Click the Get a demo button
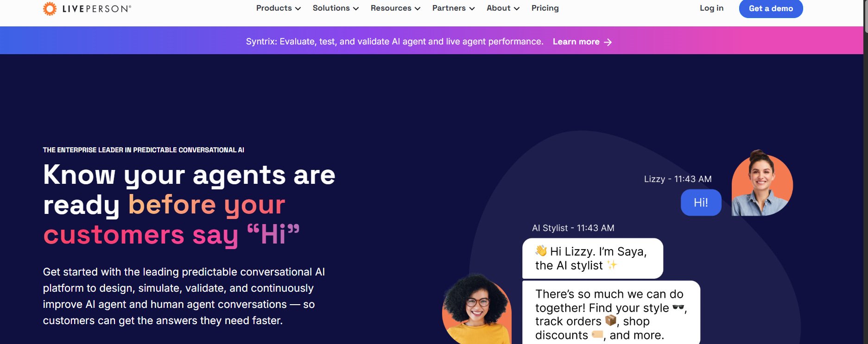 click(x=771, y=9)
